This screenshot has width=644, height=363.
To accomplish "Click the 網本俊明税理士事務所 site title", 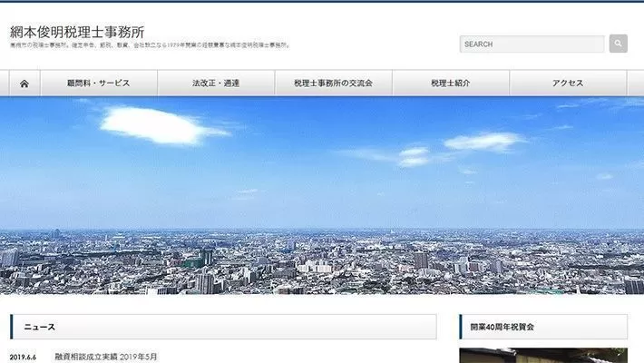I will 76,32.
